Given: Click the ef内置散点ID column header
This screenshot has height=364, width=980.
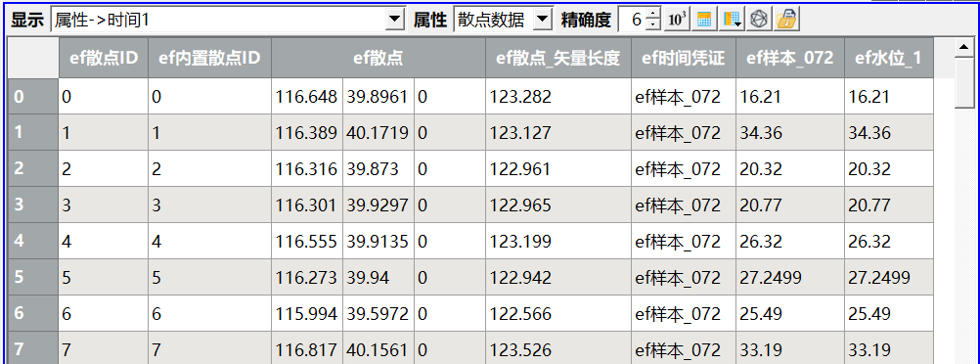Looking at the screenshot, I should click(x=209, y=58).
